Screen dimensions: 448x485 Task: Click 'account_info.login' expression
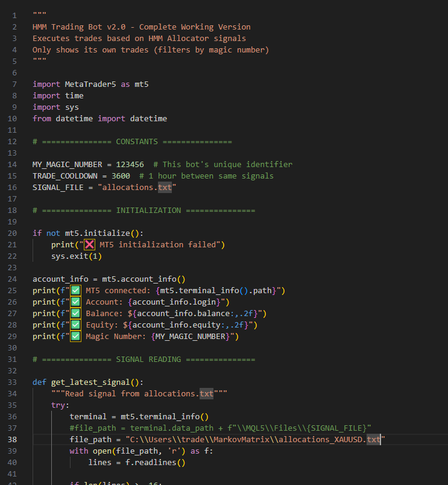tap(174, 302)
